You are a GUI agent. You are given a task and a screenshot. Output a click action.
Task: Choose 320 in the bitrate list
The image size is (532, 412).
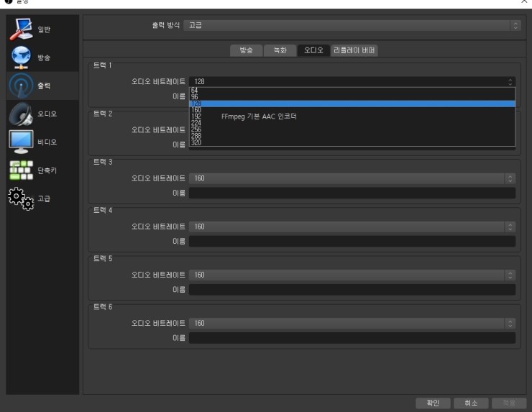tap(352, 142)
